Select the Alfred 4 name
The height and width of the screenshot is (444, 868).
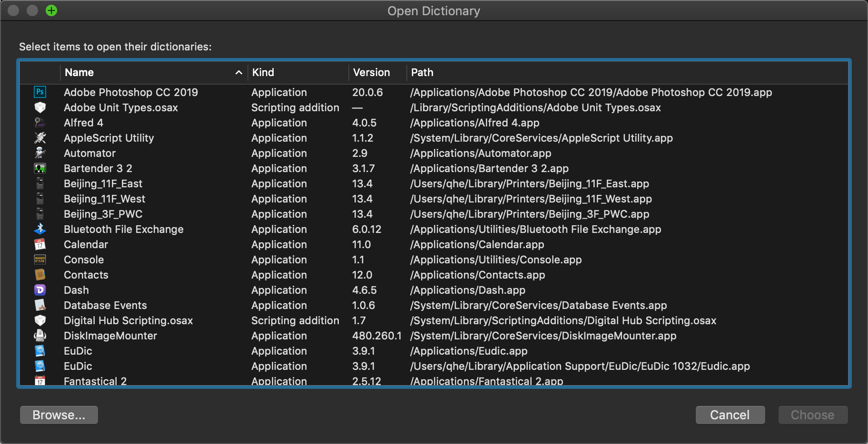(83, 123)
